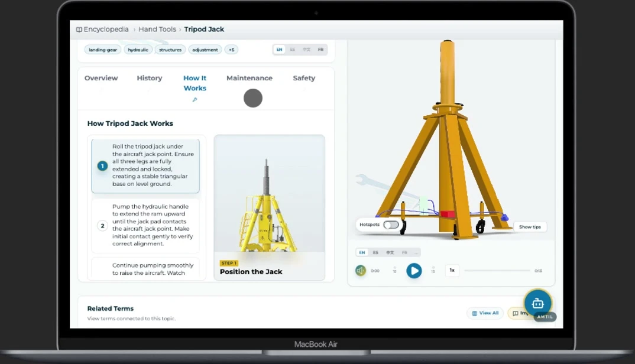This screenshot has height=364, width=635.
Task: Select step 2 number badge
Action: point(102,225)
